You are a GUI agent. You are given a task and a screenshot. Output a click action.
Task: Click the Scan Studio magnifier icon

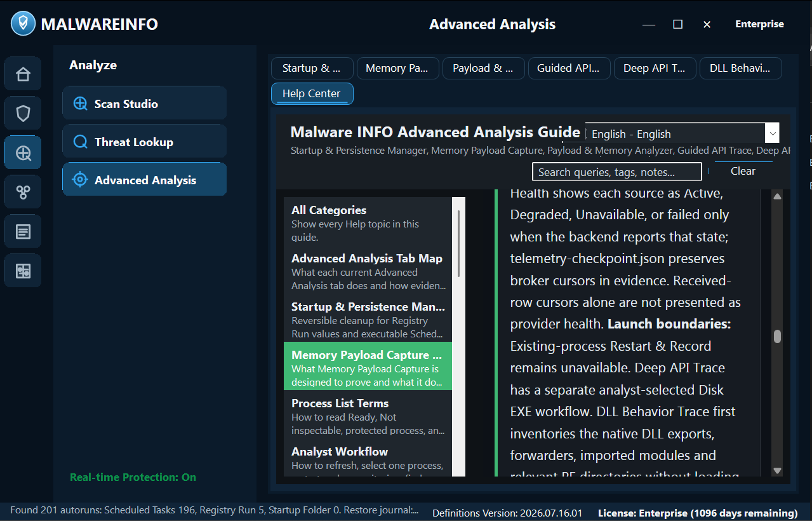81,104
